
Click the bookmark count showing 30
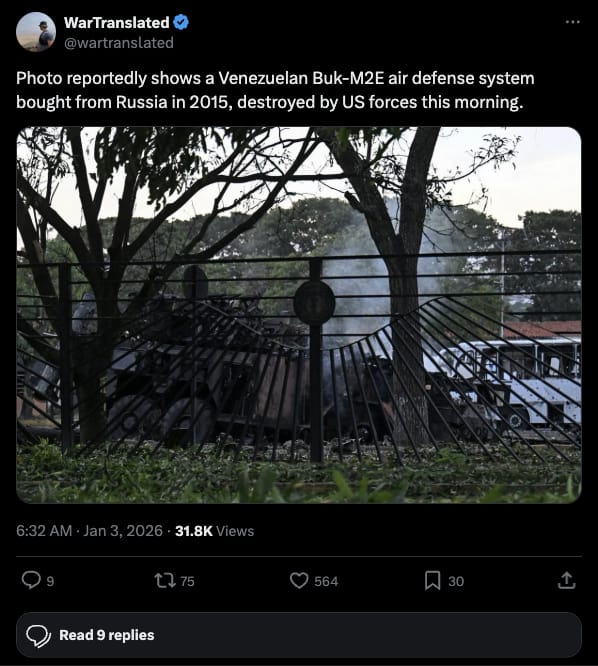(456, 581)
